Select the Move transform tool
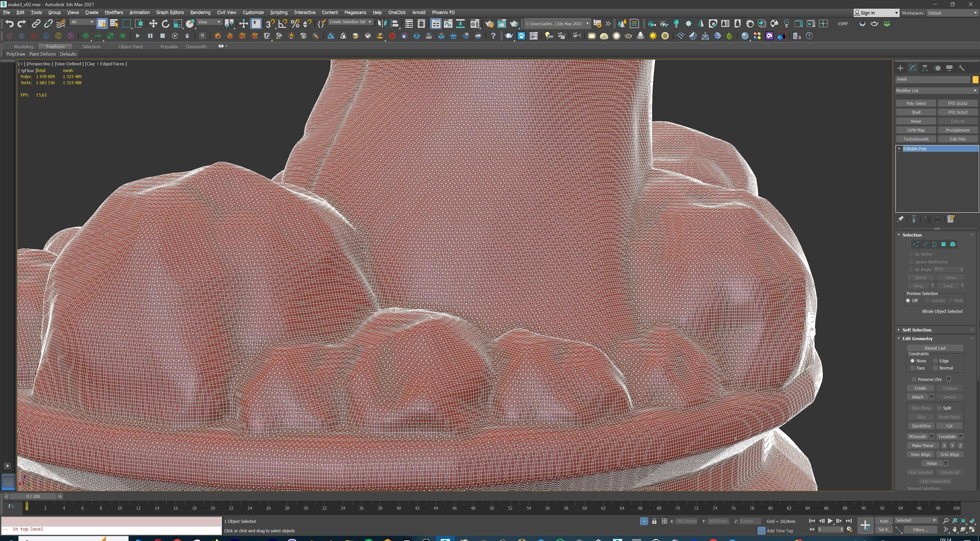Viewport: 980px width, 541px height. coord(153,23)
